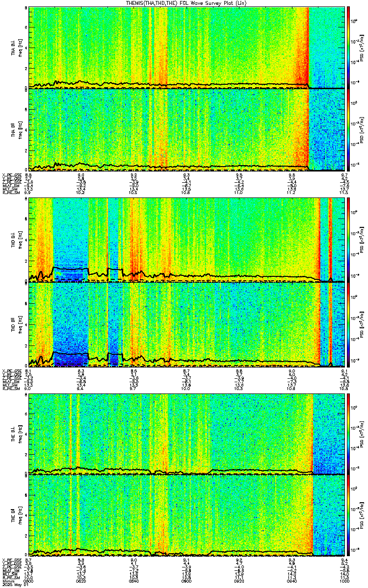The width and height of the screenshot is (368, 588).
Task: Click the THA B-perpendicular color bar
Action: tap(348, 47)
